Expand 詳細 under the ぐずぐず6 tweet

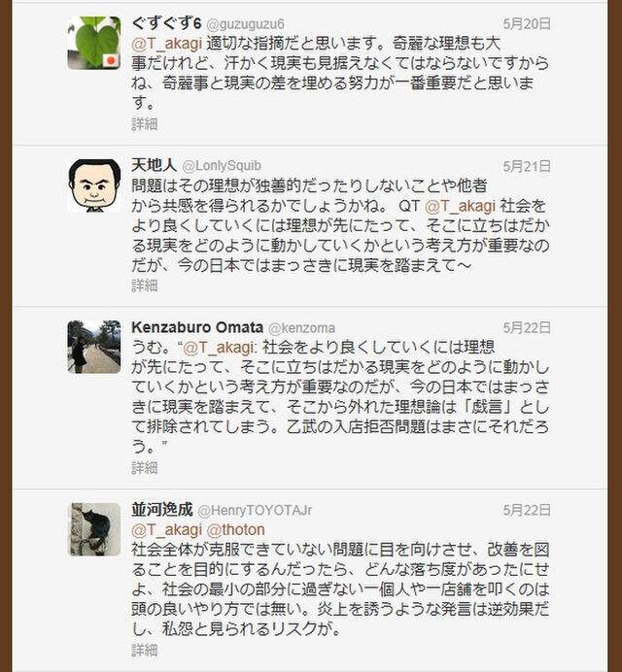145,124
